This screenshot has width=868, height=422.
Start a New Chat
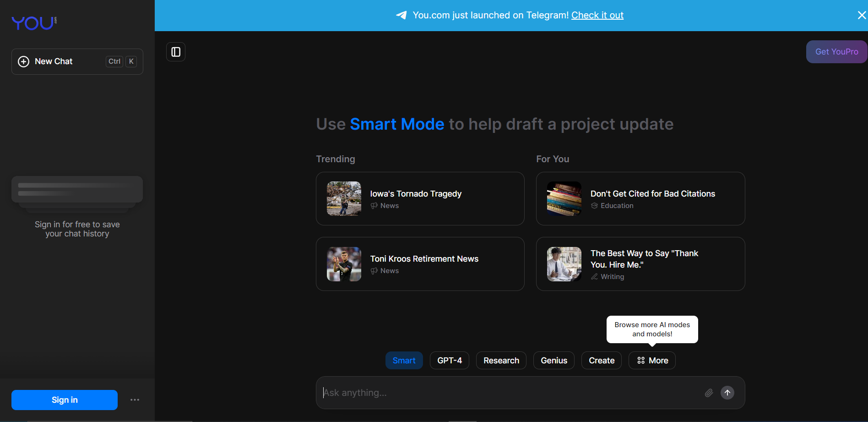click(x=77, y=61)
